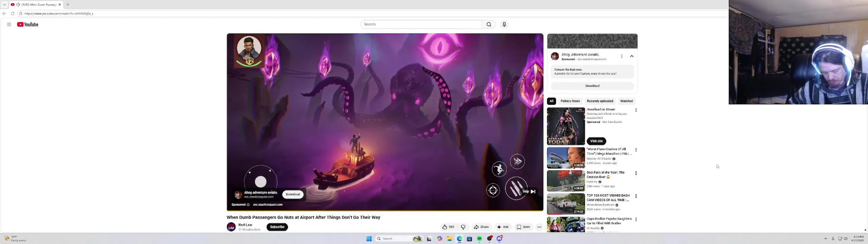Viewport: 868px width, 244px height.
Task: Open the tab search dropdown in the tab strip
Action: pos(4,4)
